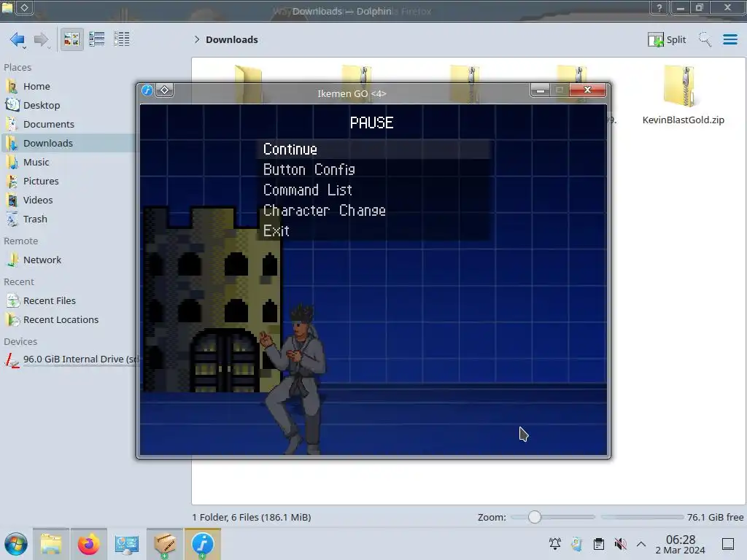Image resolution: width=747 pixels, height=560 pixels.
Task: Click the Show Desktop tray button
Action: (x=728, y=544)
